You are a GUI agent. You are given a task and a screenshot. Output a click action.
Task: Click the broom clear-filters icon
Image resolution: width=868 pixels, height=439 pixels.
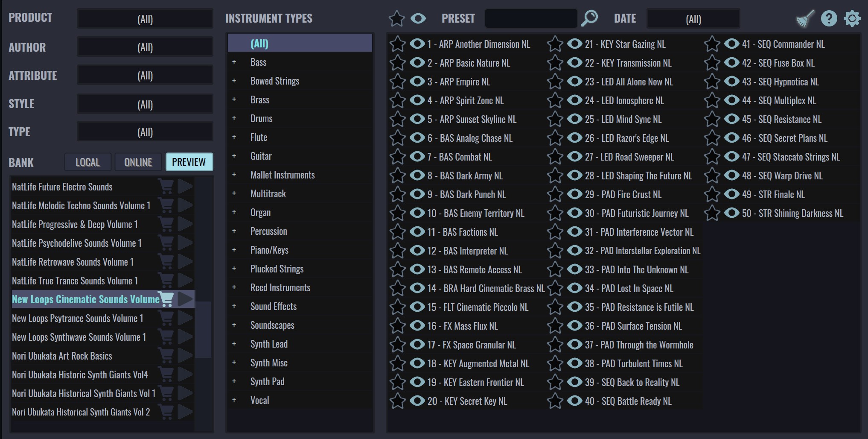(805, 19)
